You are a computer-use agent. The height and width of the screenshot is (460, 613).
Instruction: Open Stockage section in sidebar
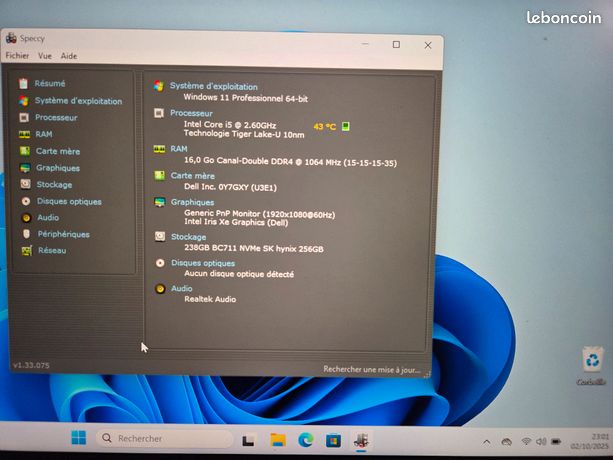pyautogui.click(x=54, y=184)
